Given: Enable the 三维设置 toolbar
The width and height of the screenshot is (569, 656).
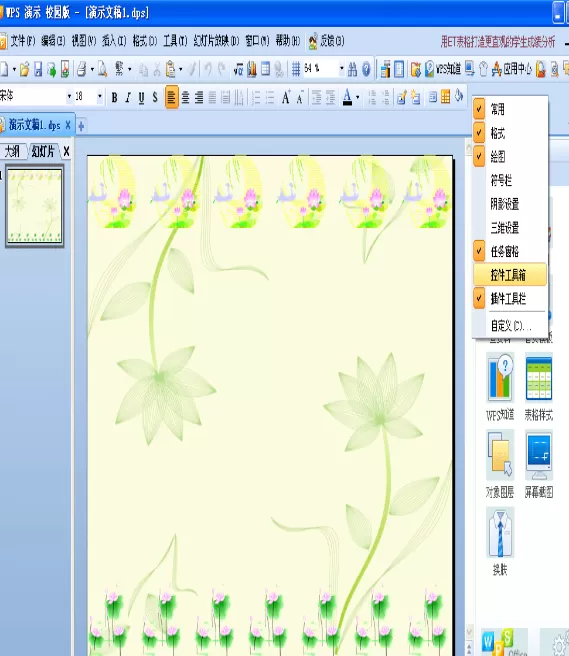Looking at the screenshot, I should pos(510,228).
